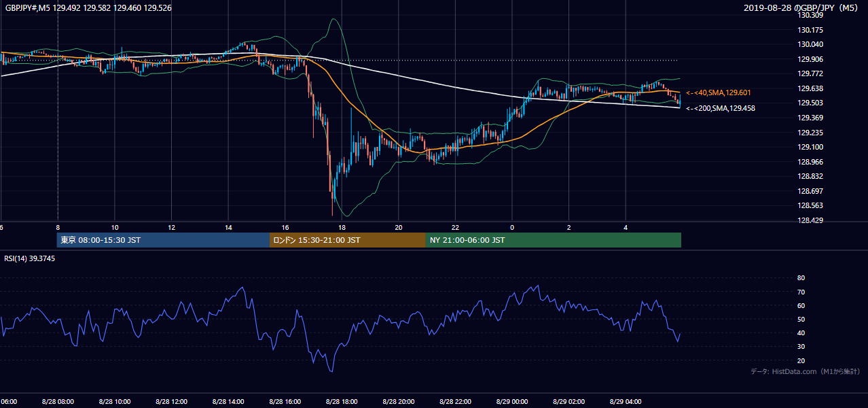Click price axis label 128.563

pyautogui.click(x=812, y=205)
